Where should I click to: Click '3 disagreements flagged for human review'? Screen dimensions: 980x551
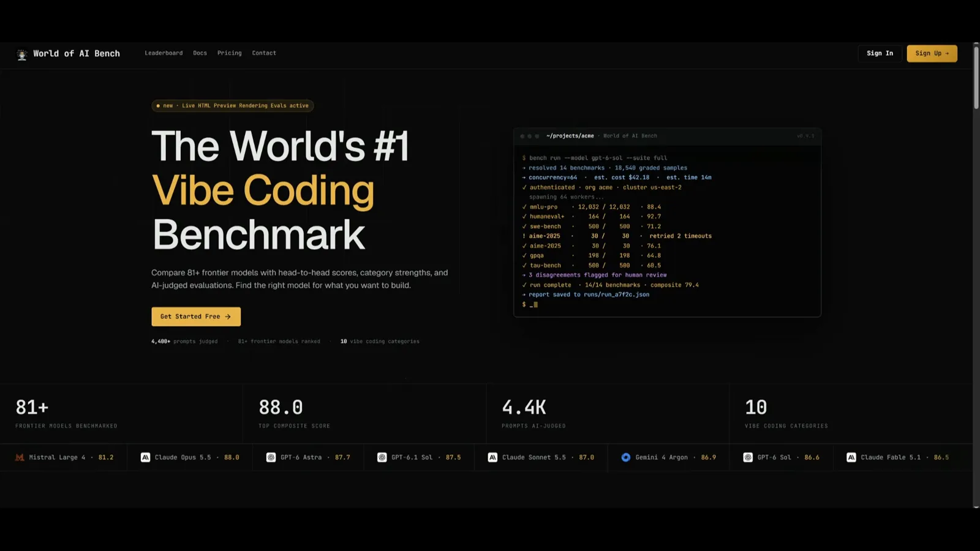coord(594,275)
